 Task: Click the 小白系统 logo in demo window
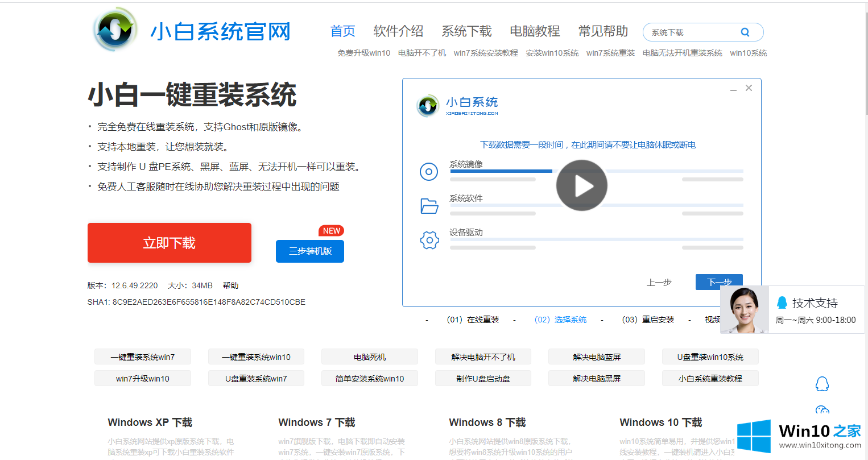click(x=457, y=106)
